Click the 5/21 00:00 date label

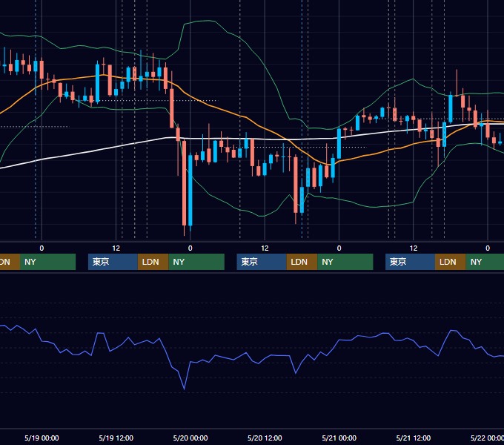339,438
